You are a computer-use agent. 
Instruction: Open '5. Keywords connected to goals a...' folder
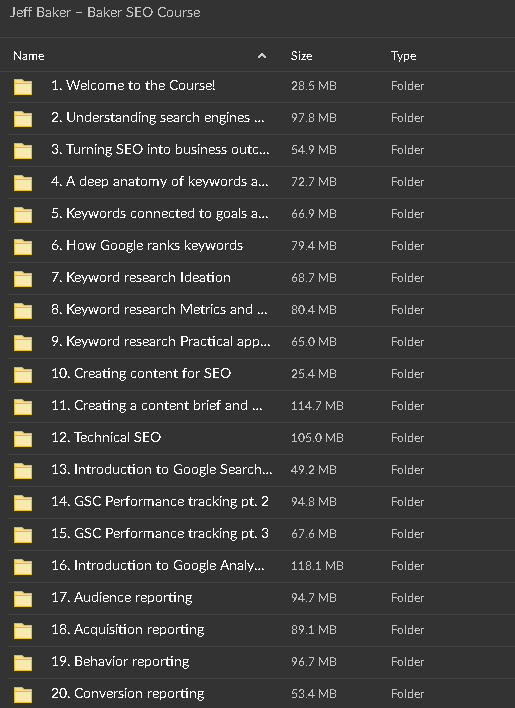(x=160, y=214)
